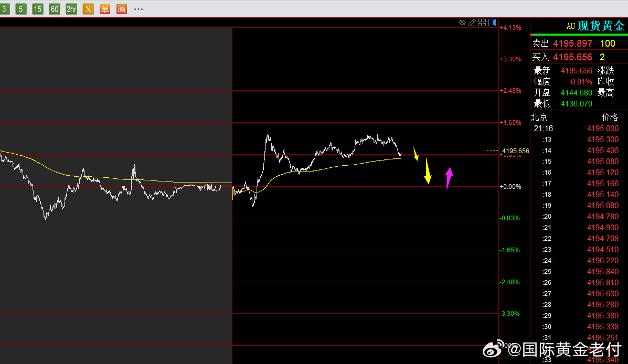Toggle the eye hide-indicators icon
Screen dimensions: 628x364
462,23
